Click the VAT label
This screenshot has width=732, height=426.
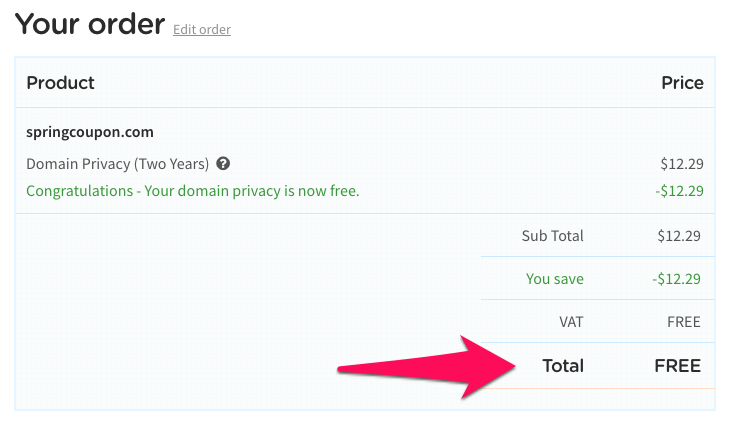pos(571,322)
